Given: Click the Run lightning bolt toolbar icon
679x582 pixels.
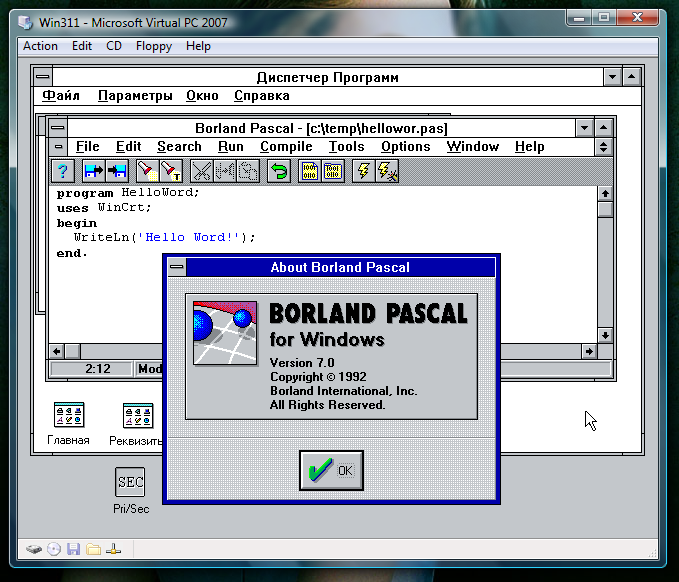Looking at the screenshot, I should point(363,171).
